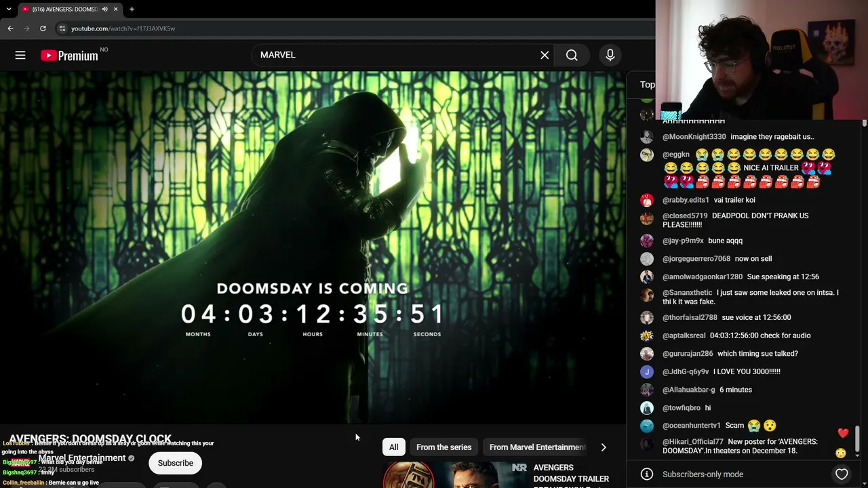The height and width of the screenshot is (488, 868).
Task: Click chat message "now on sell"
Action: (753, 259)
